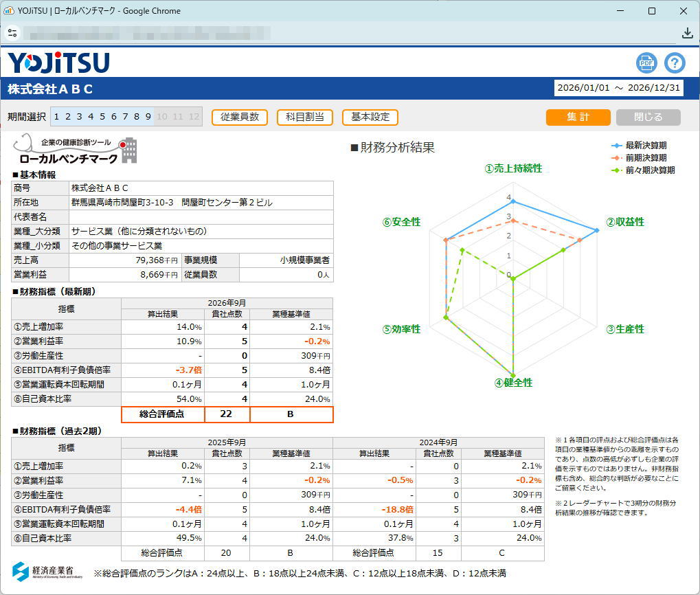Image resolution: width=700 pixels, height=595 pixels.
Task: Click the fiscal period date range field
Action: (618, 88)
